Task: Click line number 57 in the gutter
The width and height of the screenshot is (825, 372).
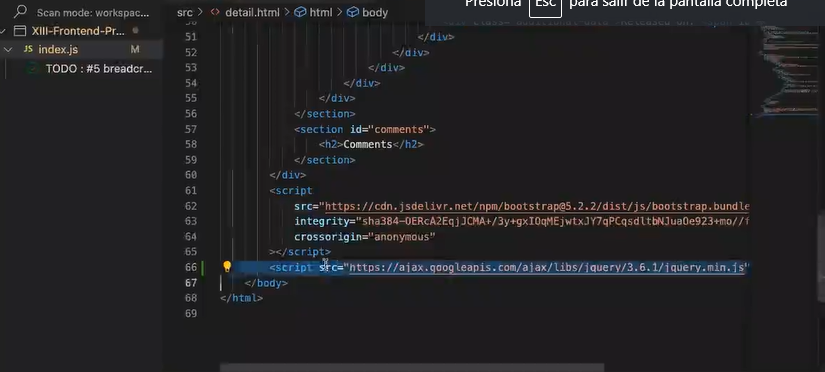Action: click(x=190, y=129)
